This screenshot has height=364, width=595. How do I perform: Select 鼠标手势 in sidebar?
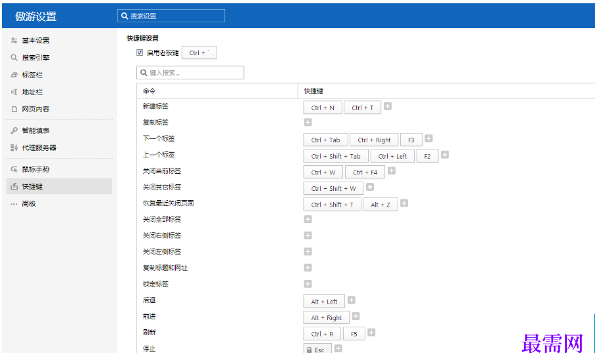(59, 169)
